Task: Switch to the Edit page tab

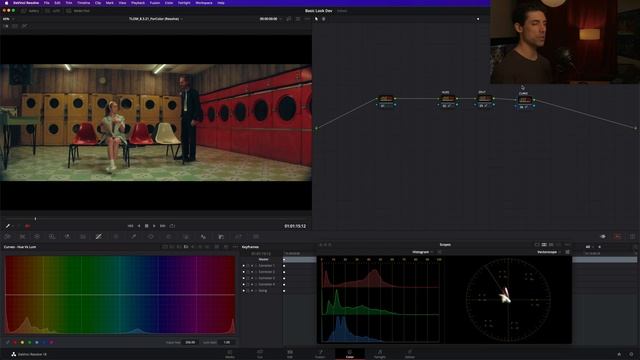Action: [290, 354]
